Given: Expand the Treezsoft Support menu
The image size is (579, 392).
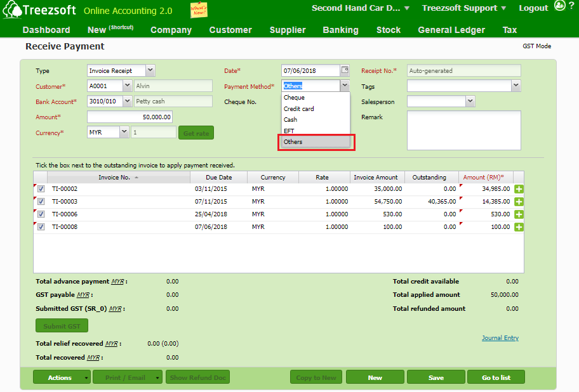Looking at the screenshot, I should [x=464, y=8].
